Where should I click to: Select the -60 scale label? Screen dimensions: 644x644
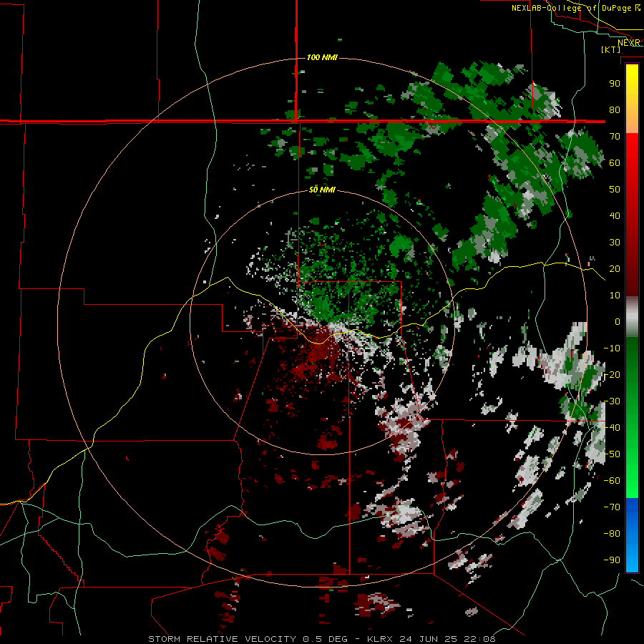612,481
